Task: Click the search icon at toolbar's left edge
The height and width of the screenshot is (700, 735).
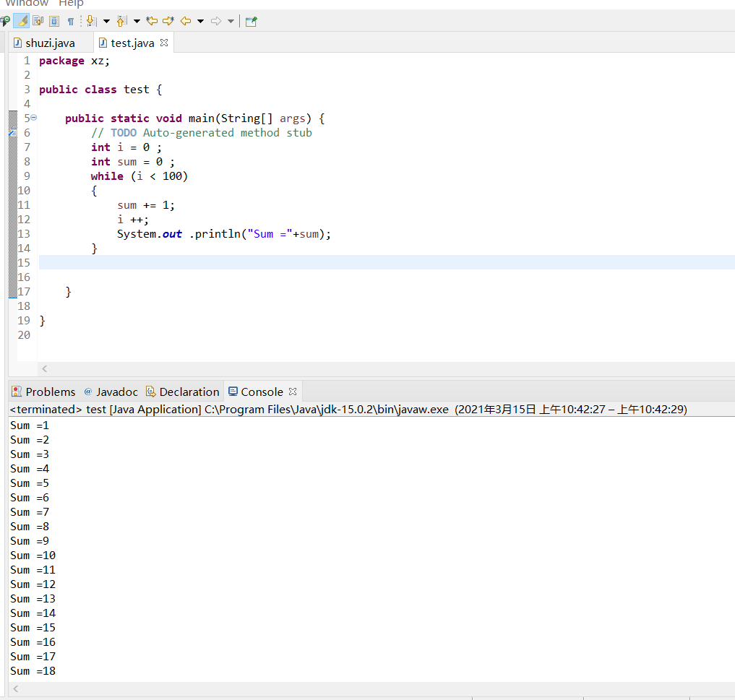Action: click(4, 21)
